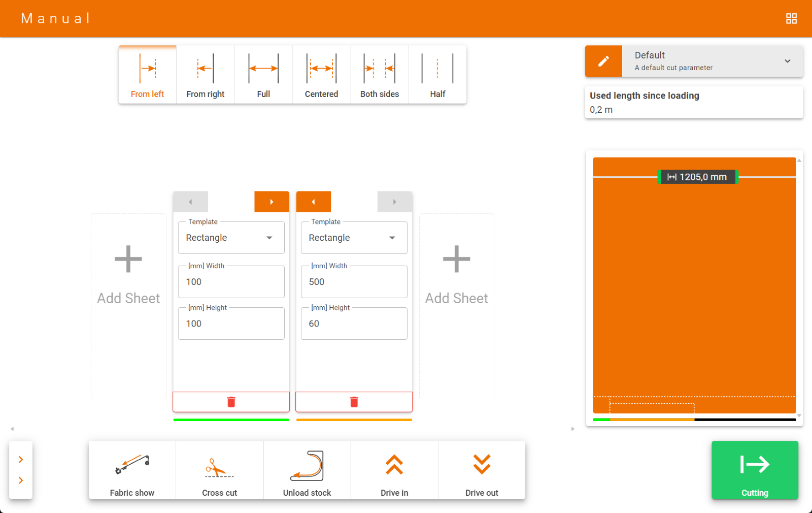Select the From right alignment mode

205,75
